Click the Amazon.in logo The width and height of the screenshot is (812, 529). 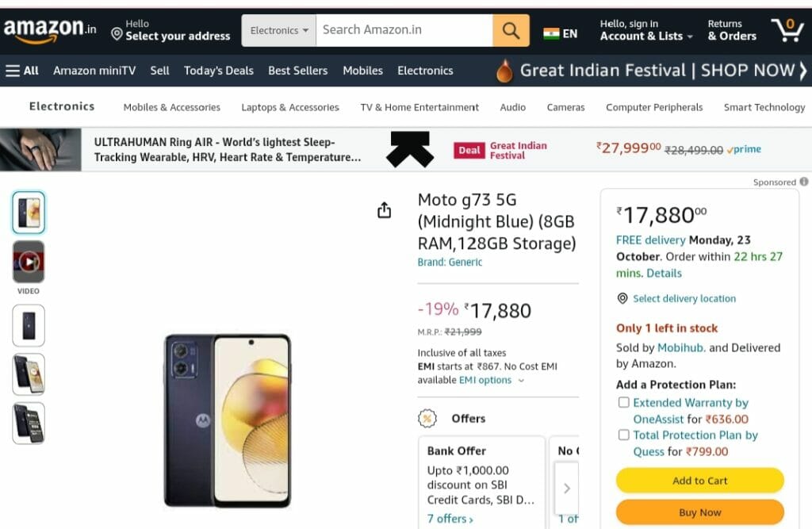pyautogui.click(x=50, y=30)
